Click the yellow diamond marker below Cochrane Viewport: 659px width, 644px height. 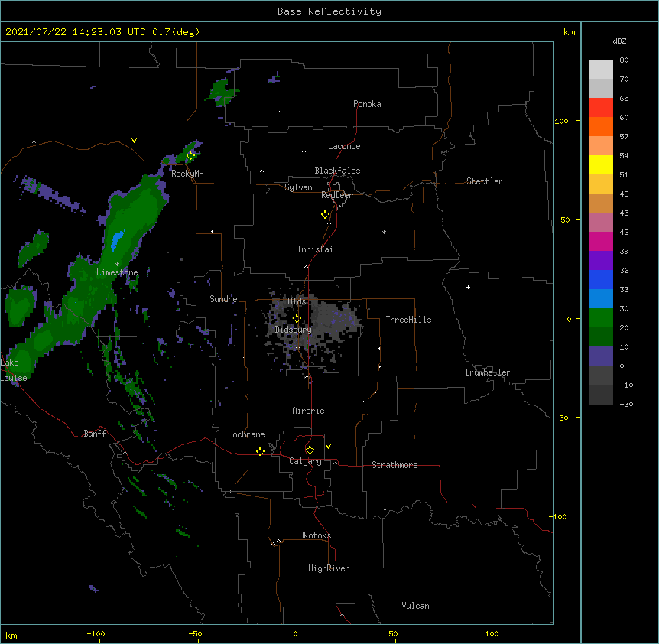260,451
